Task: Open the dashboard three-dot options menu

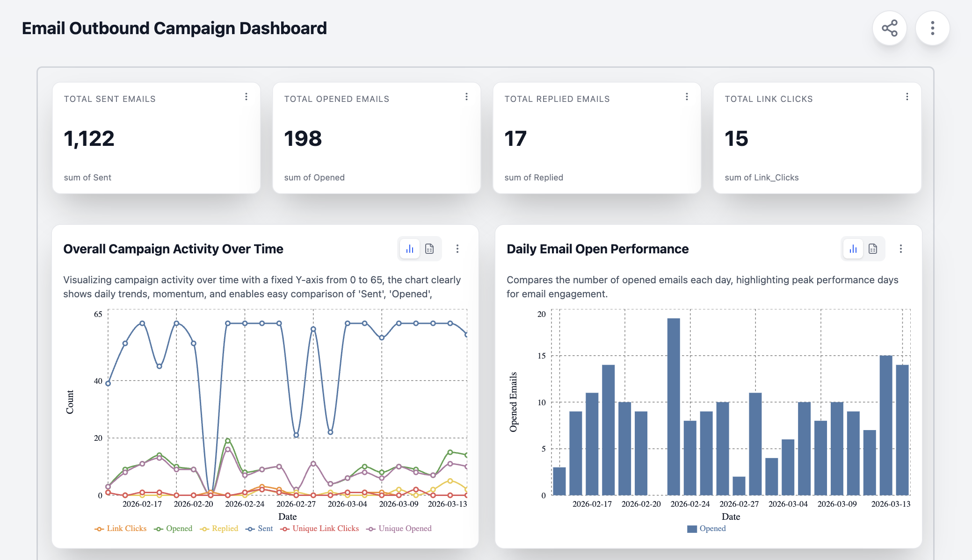Action: pos(932,28)
